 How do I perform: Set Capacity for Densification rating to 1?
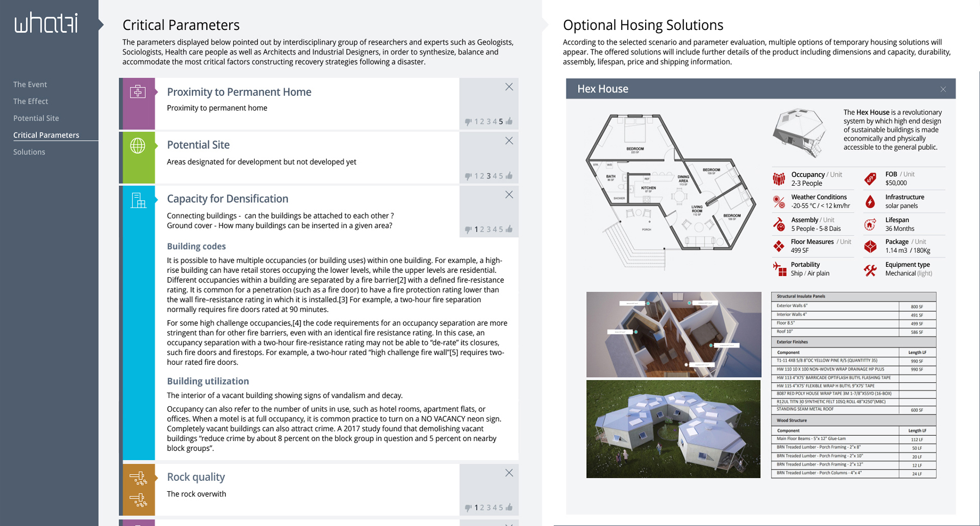pyautogui.click(x=476, y=230)
